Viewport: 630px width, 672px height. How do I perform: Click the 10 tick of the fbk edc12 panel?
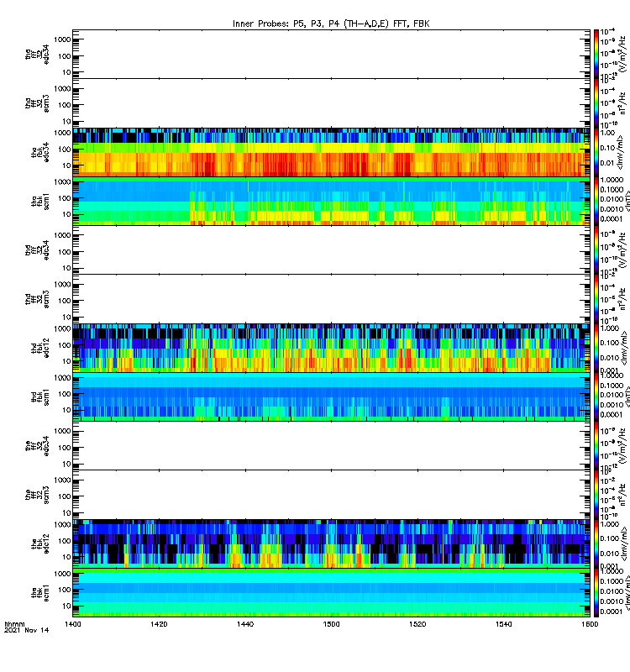66,557
